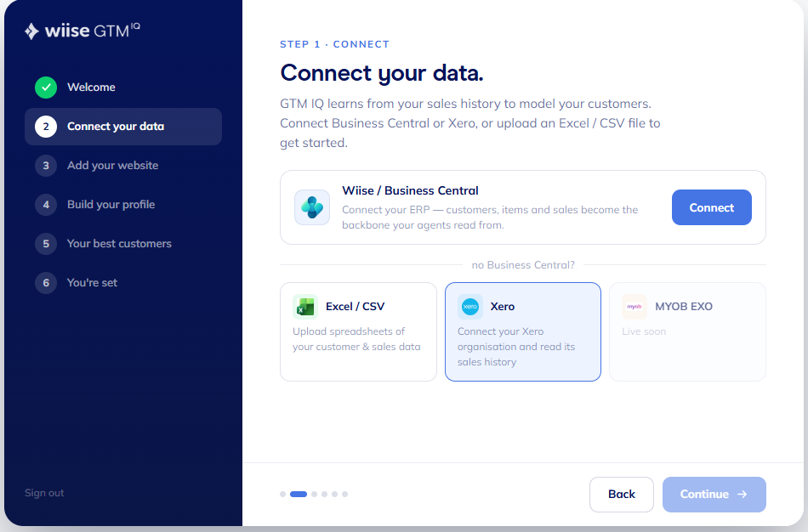Click the Wiise / Business Central title
The width and height of the screenshot is (808, 532).
(410, 190)
